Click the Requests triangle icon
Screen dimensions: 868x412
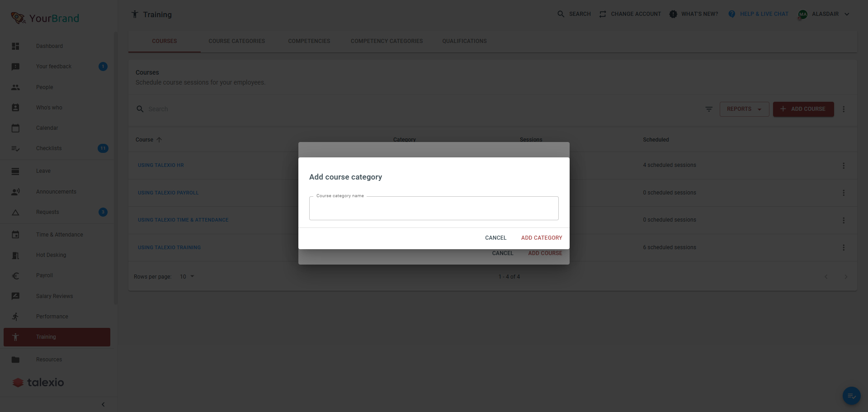[15, 212]
